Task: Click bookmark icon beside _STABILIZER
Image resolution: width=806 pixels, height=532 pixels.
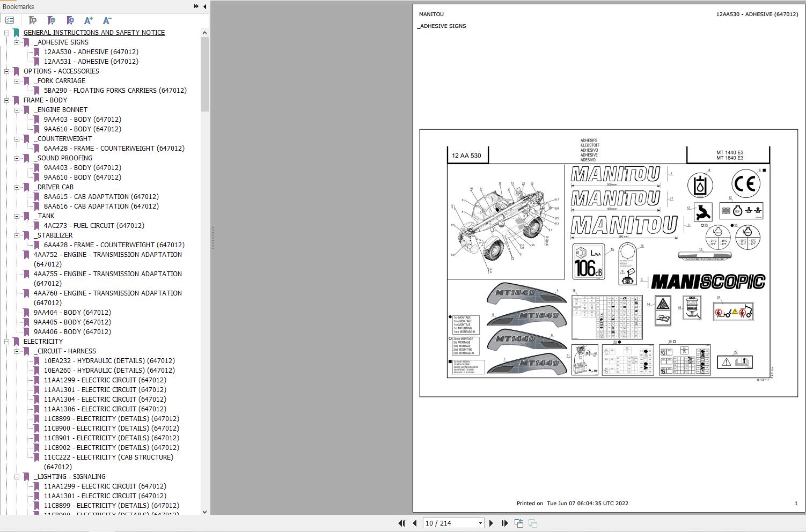Action: (26, 235)
